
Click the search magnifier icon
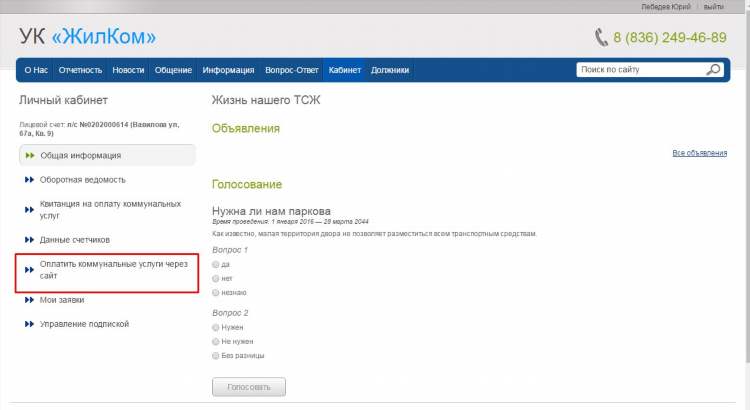[713, 70]
